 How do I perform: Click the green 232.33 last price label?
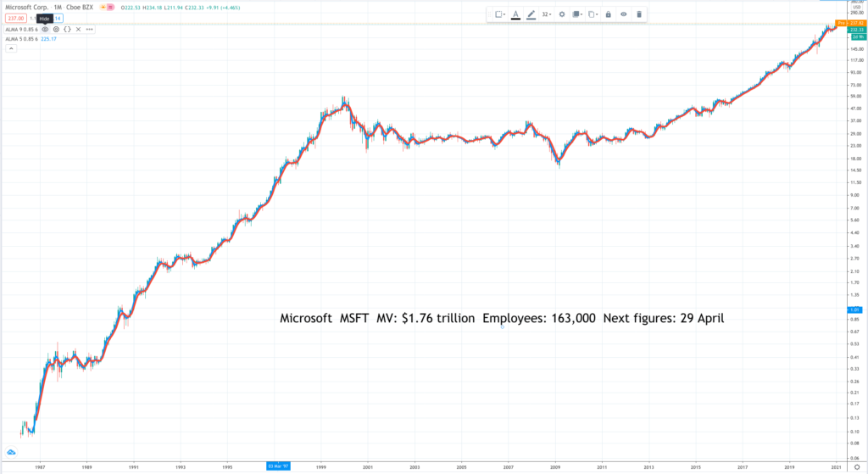click(856, 30)
